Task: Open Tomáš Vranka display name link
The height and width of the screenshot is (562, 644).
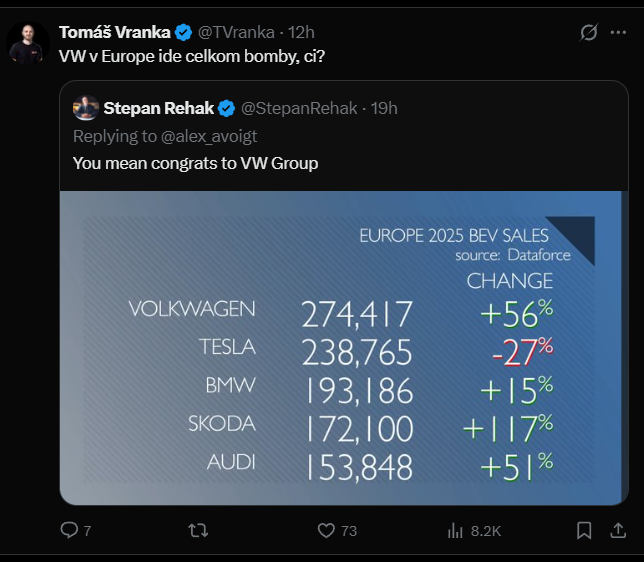Action: tap(115, 32)
